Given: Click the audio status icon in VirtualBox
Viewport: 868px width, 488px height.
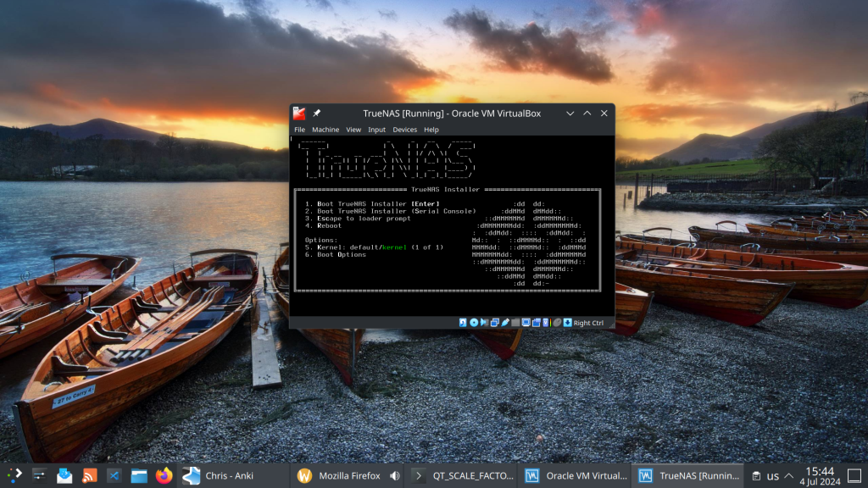Looking at the screenshot, I should click(x=484, y=323).
